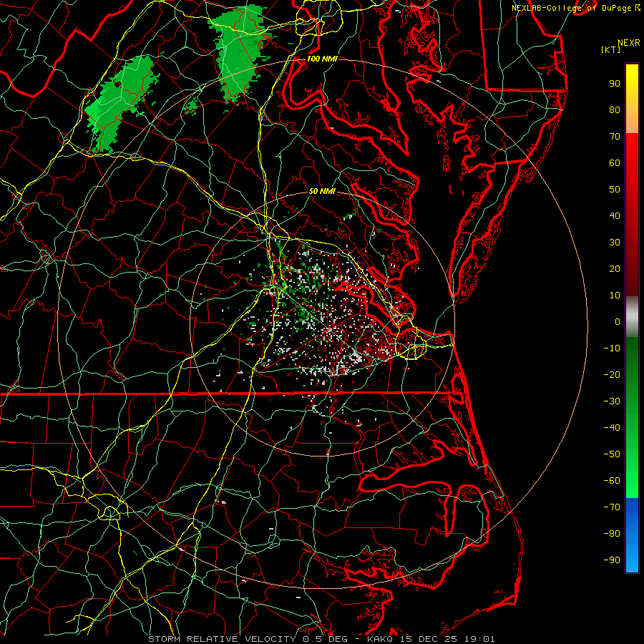Image resolution: width=644 pixels, height=644 pixels.
Task: Click the positive 70 scale value
Action: point(615,137)
